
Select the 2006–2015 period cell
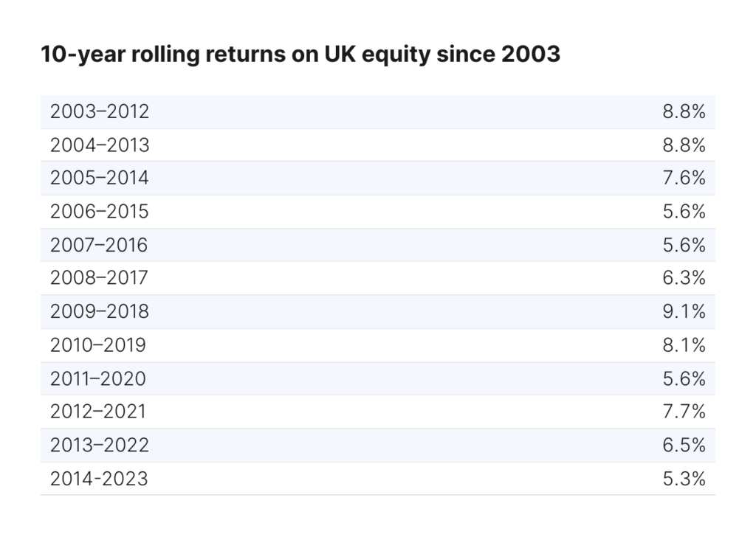click(100, 212)
